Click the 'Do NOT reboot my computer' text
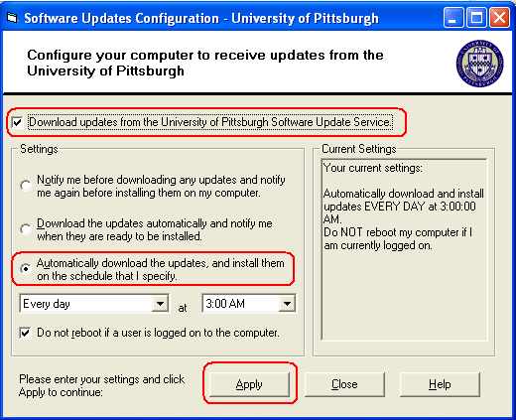The width and height of the screenshot is (516, 420). pos(398,239)
